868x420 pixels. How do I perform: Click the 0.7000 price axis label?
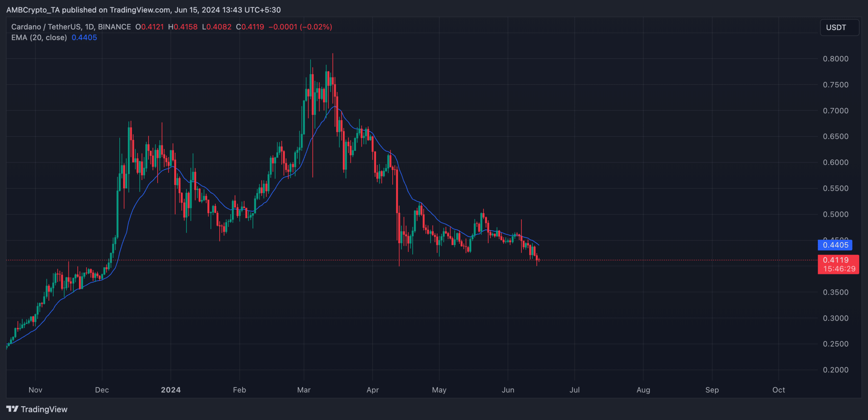click(x=835, y=111)
